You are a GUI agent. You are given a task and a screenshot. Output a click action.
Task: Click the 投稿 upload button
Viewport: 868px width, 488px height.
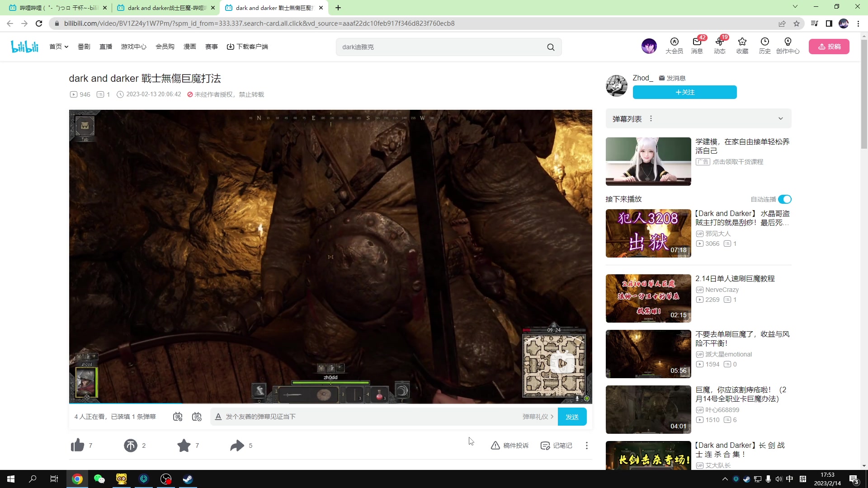pos(829,47)
